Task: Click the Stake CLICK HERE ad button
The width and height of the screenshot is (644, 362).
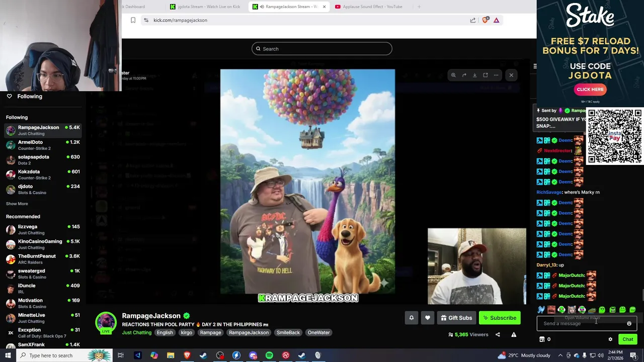Action: coord(590,89)
